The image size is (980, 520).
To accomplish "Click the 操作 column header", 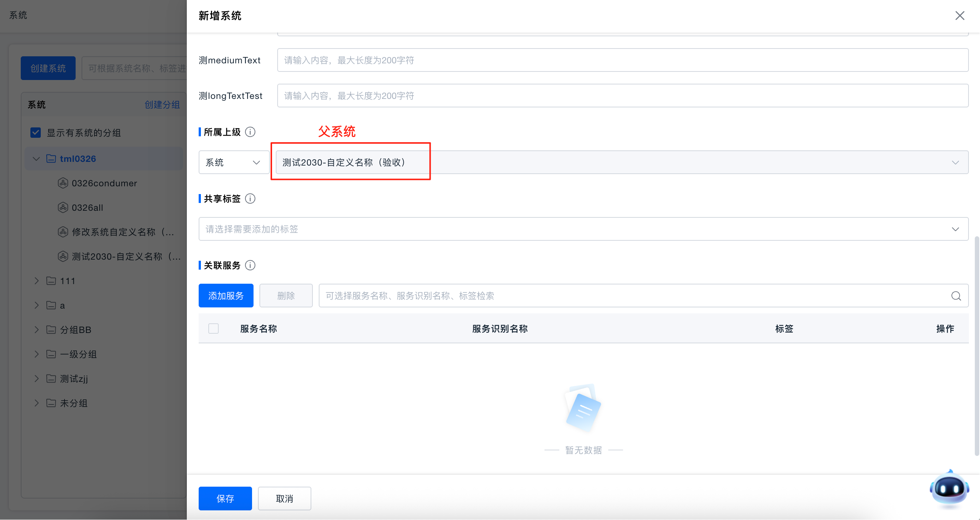I will [x=945, y=329].
